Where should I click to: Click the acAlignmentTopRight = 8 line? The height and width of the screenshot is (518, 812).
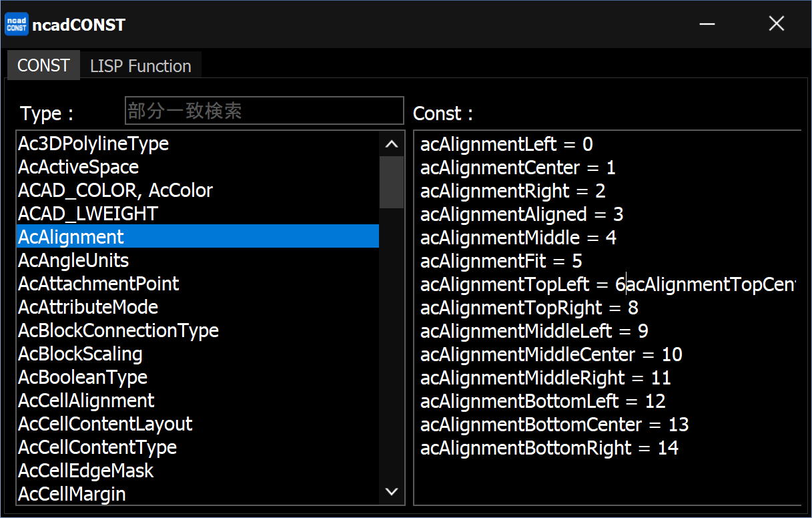point(529,308)
